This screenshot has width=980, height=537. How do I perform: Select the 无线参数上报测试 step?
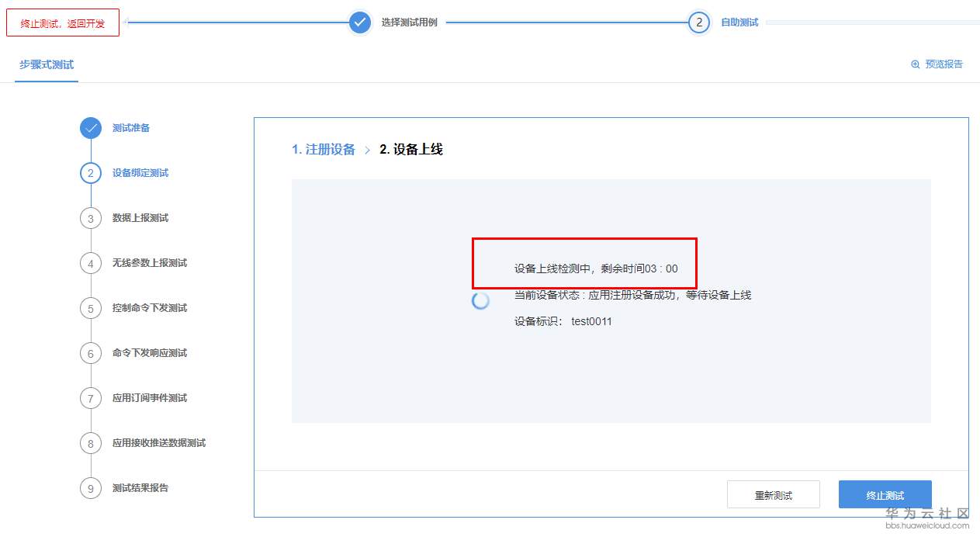[150, 263]
